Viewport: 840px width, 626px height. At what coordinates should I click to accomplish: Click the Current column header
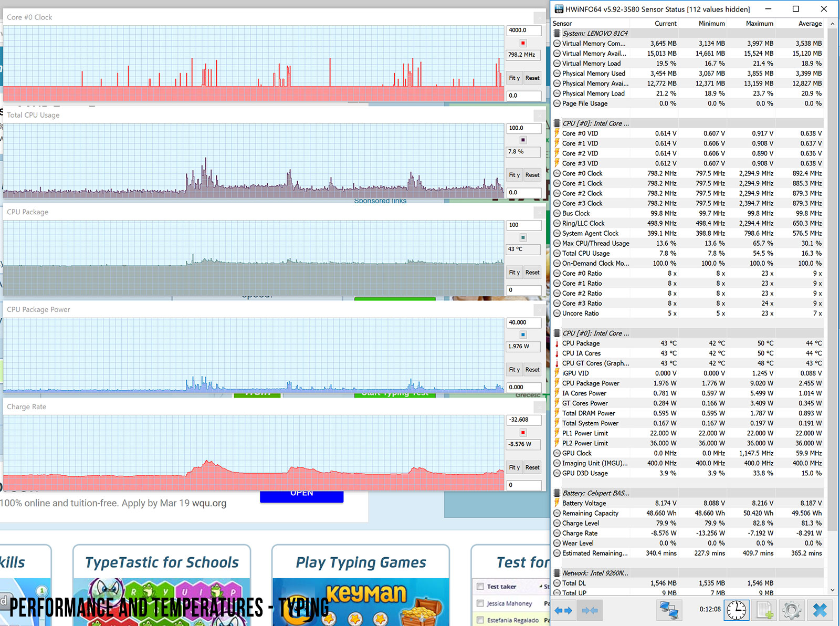(665, 24)
